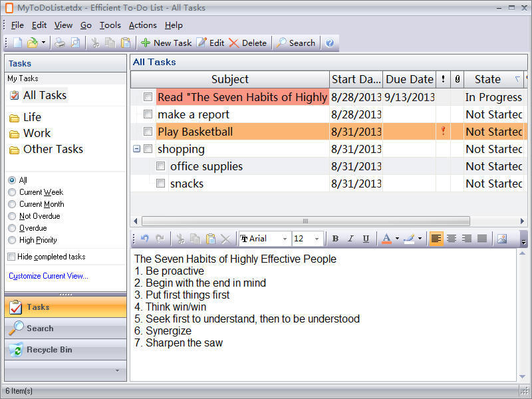Viewport: 532px width, 399px height.
Task: Open the Recycle Bin pane
Action: tap(65, 350)
